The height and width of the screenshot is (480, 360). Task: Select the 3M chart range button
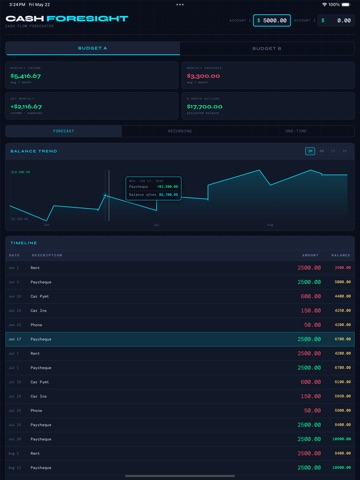[x=310, y=151]
